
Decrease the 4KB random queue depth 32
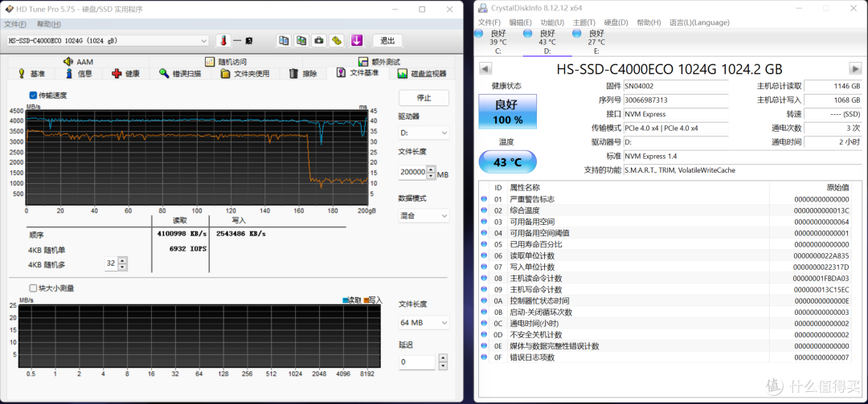pyautogui.click(x=122, y=267)
